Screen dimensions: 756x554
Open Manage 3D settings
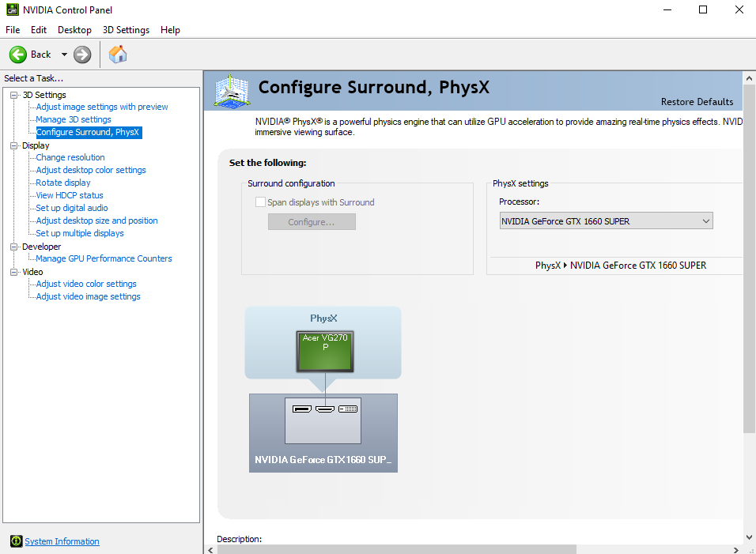click(x=74, y=119)
